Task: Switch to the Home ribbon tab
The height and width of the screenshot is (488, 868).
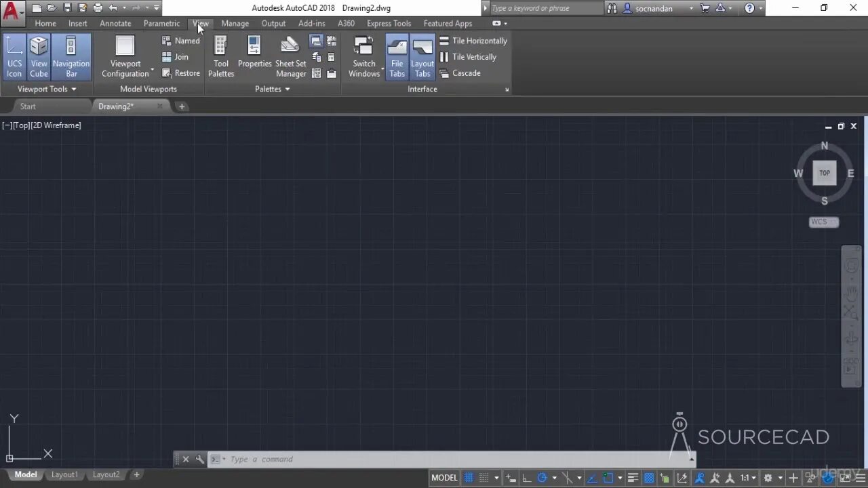Action: 45,23
